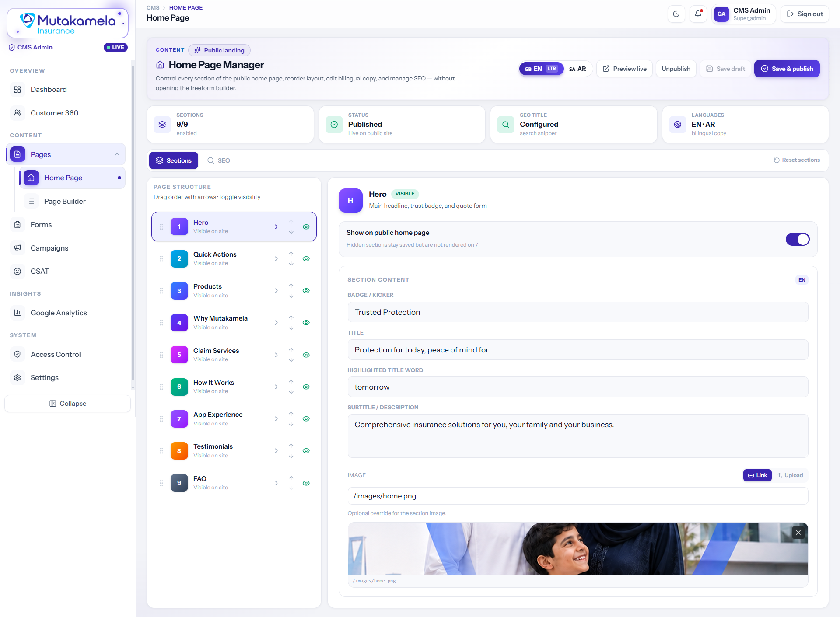
Task: Expand Testimonials section chevron
Action: pyautogui.click(x=276, y=451)
